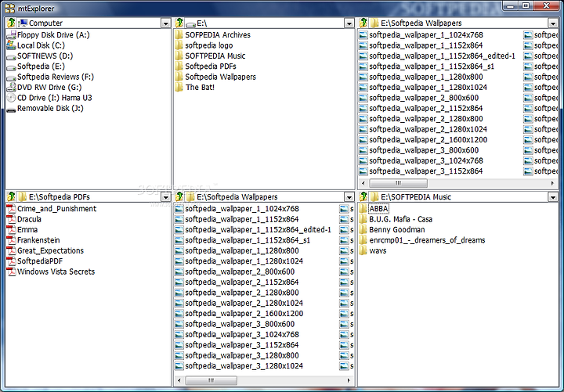The width and height of the screenshot is (564, 392).
Task: Select the The Bat! folder icon
Action: pyautogui.click(x=179, y=88)
